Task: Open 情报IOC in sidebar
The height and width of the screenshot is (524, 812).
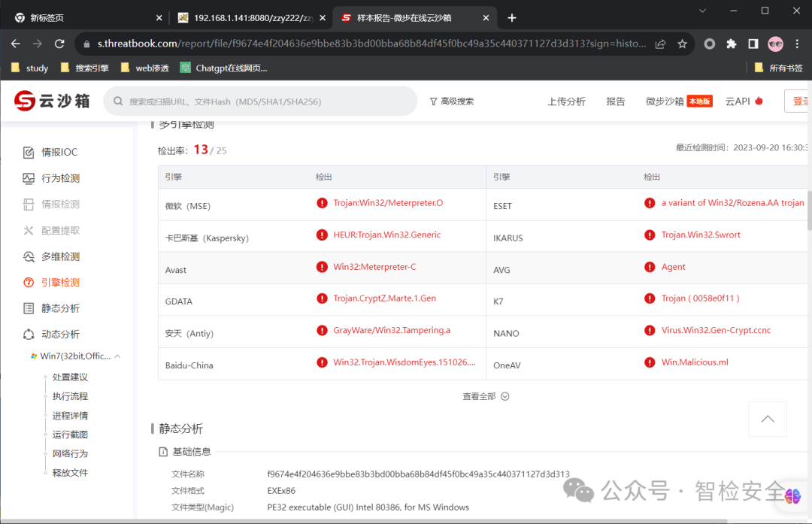Action: click(50, 152)
